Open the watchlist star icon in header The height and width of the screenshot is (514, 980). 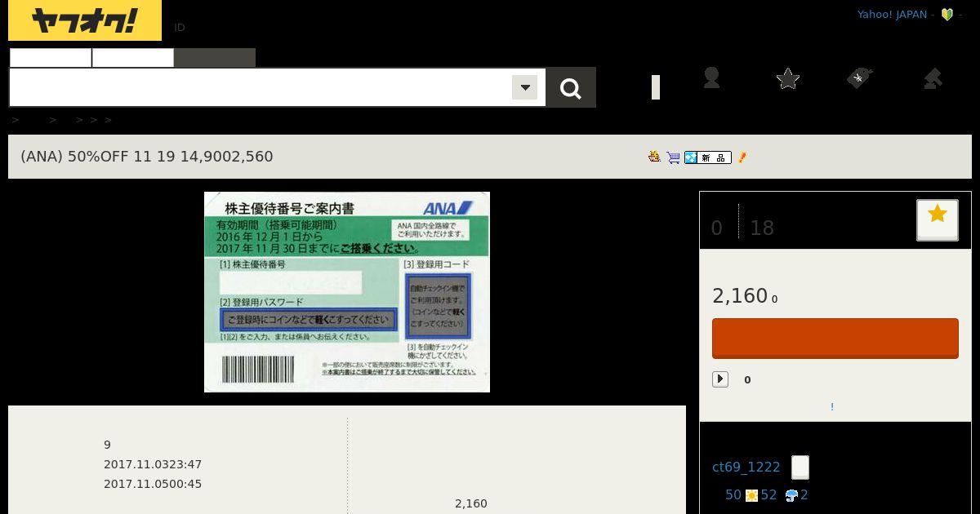click(788, 78)
